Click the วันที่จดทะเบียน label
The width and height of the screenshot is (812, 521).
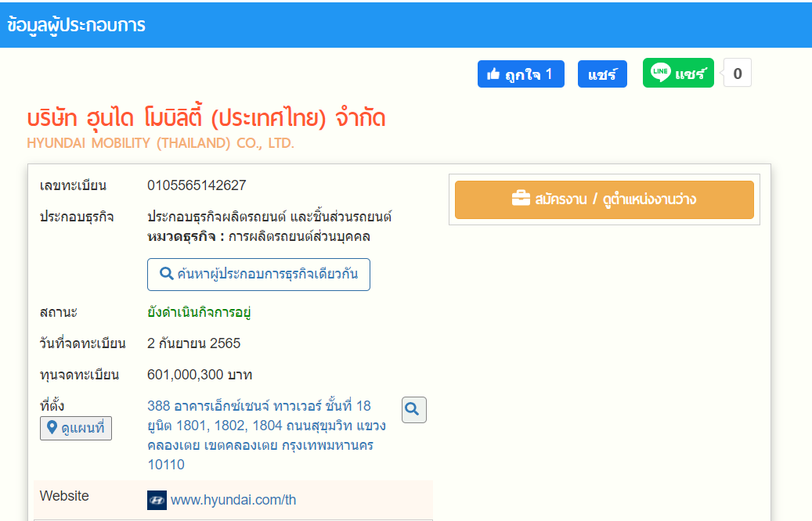pyautogui.click(x=83, y=343)
